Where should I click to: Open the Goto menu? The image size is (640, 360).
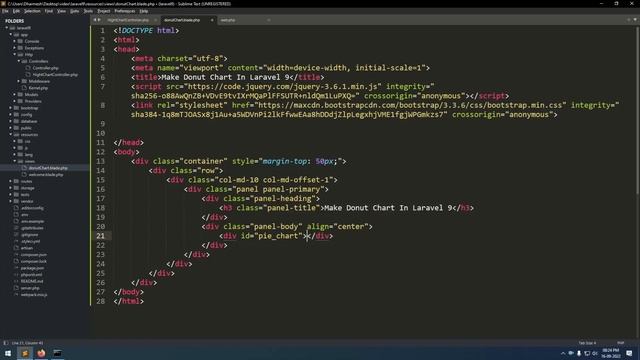point(74,11)
